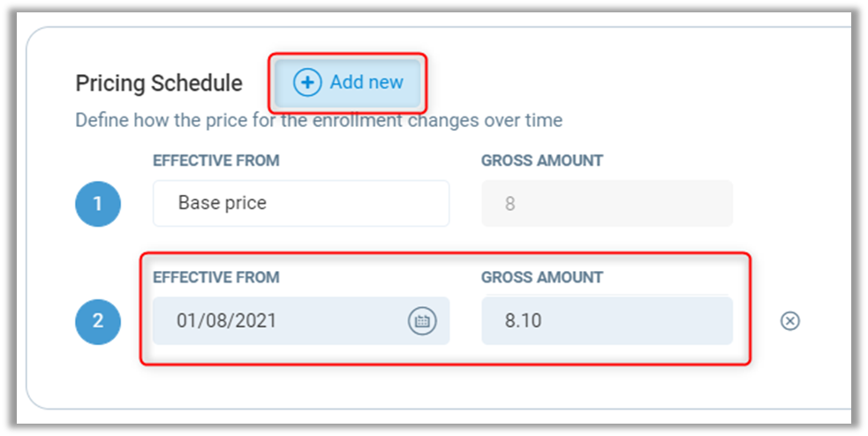Click the Effective From label above Base price
The width and height of the screenshot is (868, 436).
[216, 161]
